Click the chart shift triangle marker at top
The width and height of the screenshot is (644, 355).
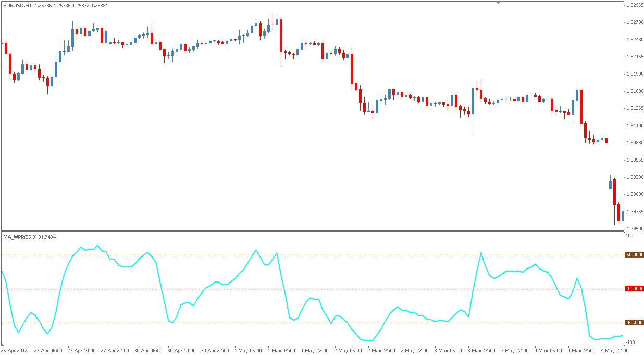pyautogui.click(x=499, y=3)
